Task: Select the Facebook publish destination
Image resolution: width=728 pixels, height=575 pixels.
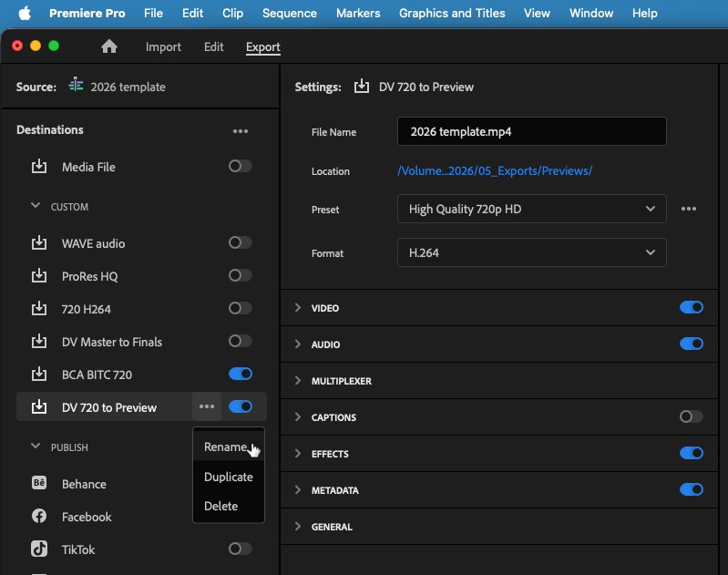Action: point(87,517)
